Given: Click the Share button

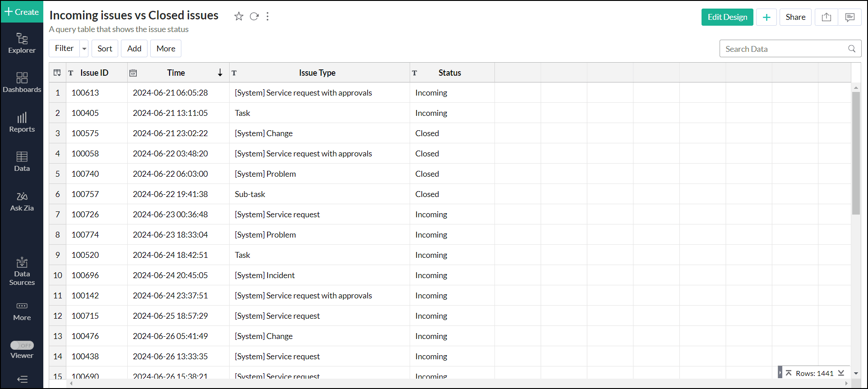Looking at the screenshot, I should tap(795, 17).
